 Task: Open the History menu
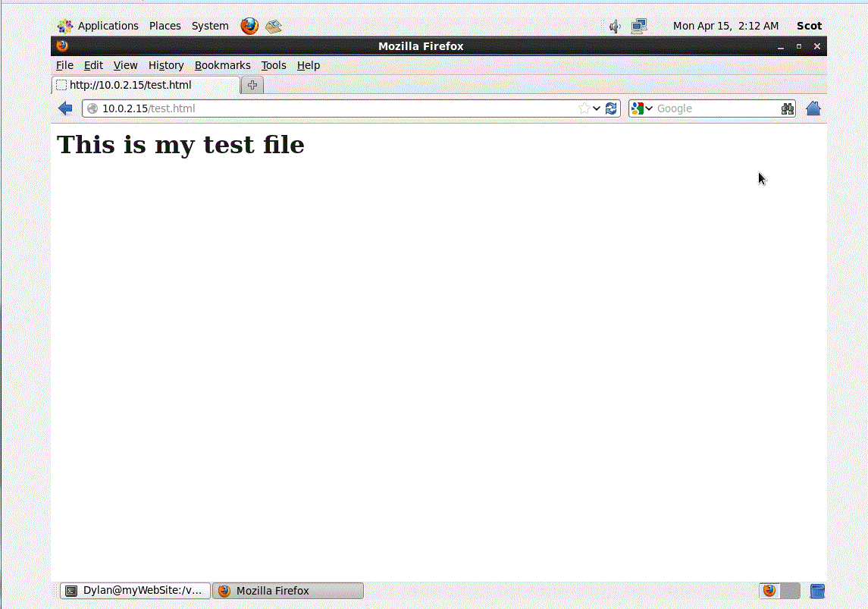tap(166, 65)
